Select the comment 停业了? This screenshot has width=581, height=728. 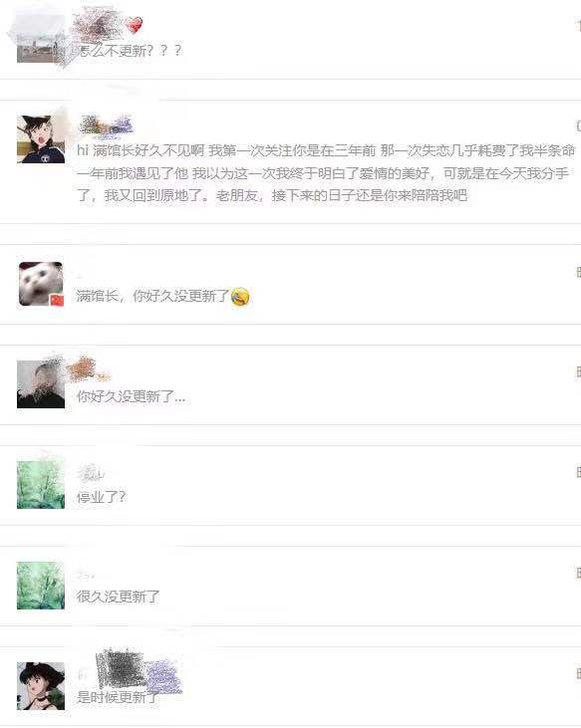tap(102, 497)
